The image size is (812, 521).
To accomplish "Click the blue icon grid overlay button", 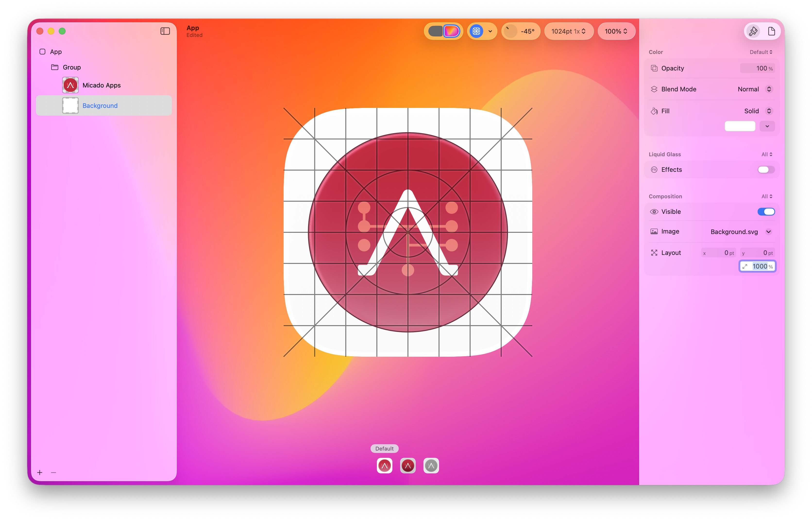I will pyautogui.click(x=476, y=31).
